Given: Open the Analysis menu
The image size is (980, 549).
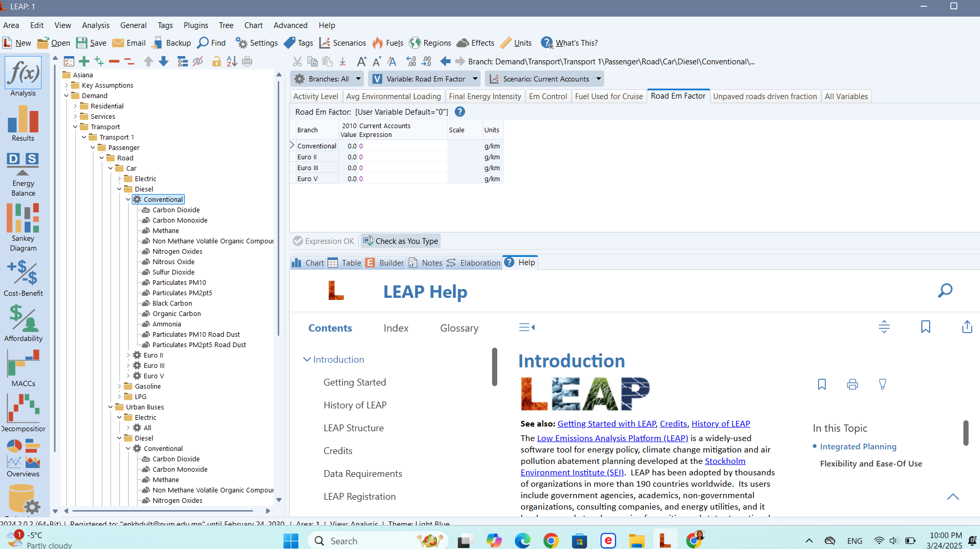Looking at the screenshot, I should pos(96,25).
